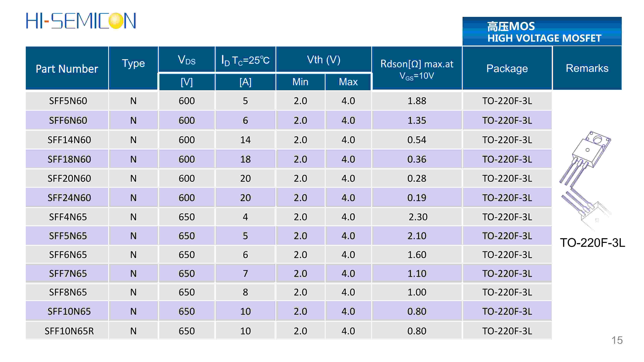Click the Type column header
Viewport: 644px width, 362px height.
[x=133, y=63]
